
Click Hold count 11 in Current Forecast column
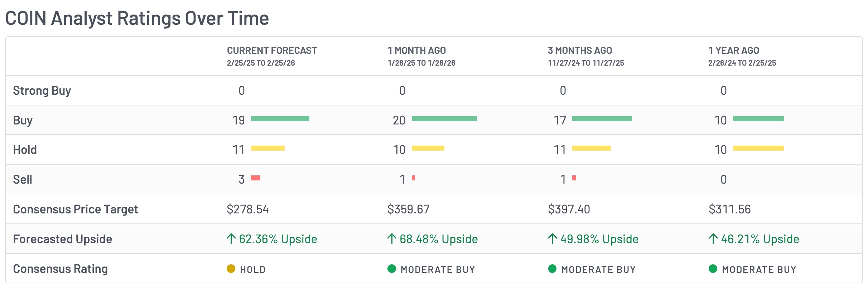click(x=238, y=150)
